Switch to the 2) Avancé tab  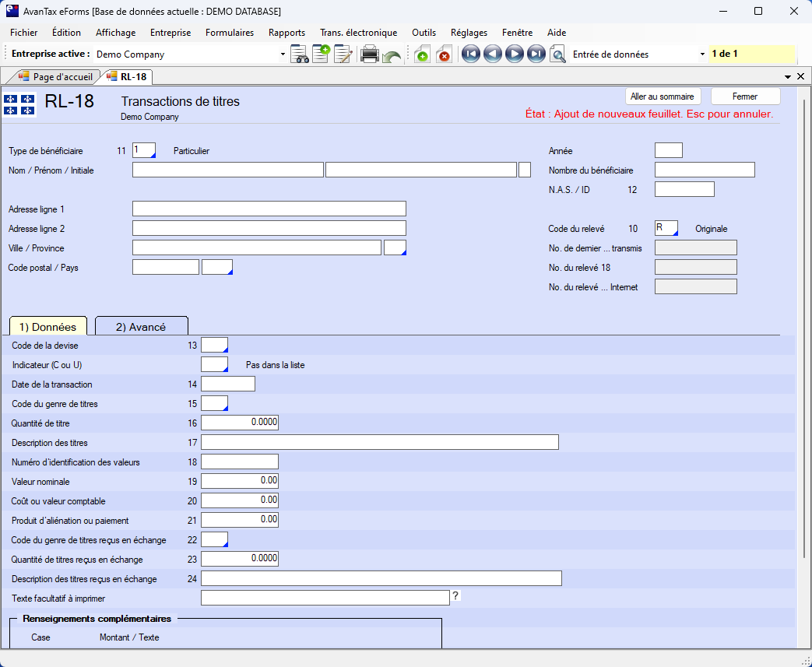pyautogui.click(x=141, y=327)
